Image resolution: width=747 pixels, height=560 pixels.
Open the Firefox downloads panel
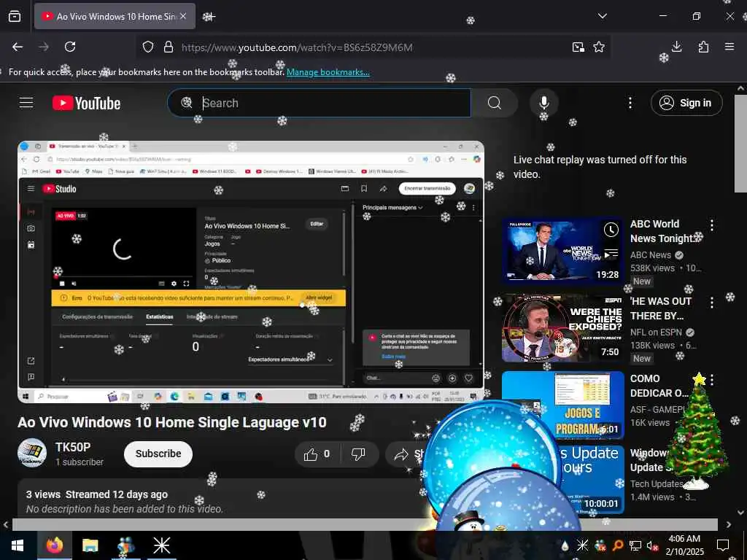676,47
